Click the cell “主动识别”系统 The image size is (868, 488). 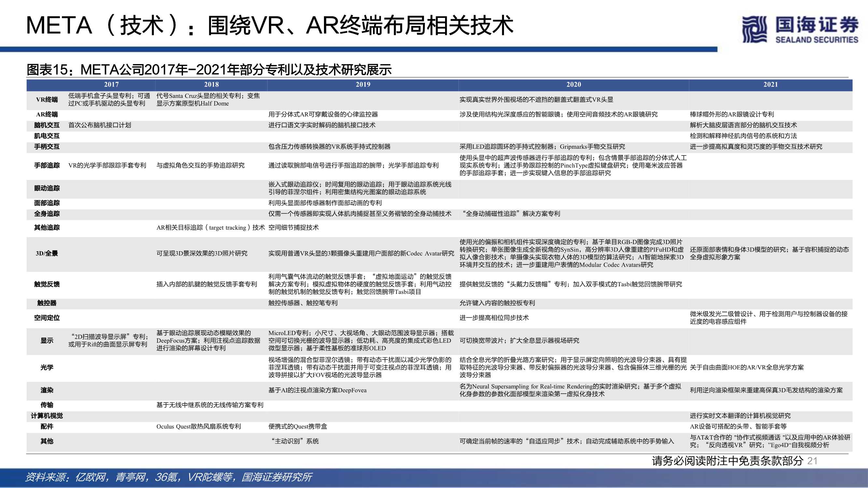(x=295, y=441)
